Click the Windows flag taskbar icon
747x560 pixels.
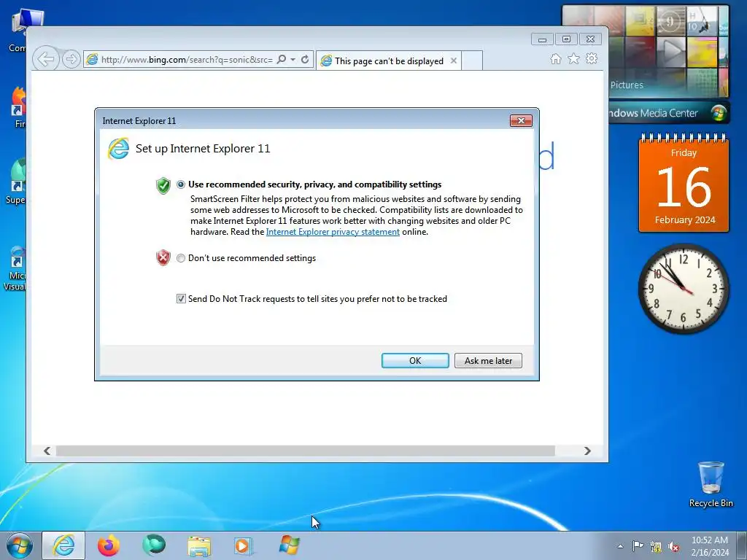coord(289,545)
